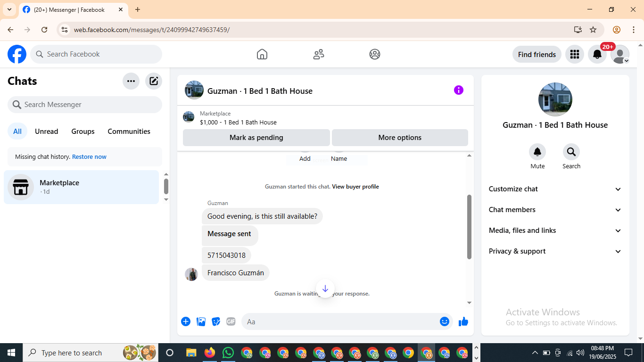Image resolution: width=644 pixels, height=362 pixels.
Task: Open the Chats options three-dot button
Action: pyautogui.click(x=131, y=81)
